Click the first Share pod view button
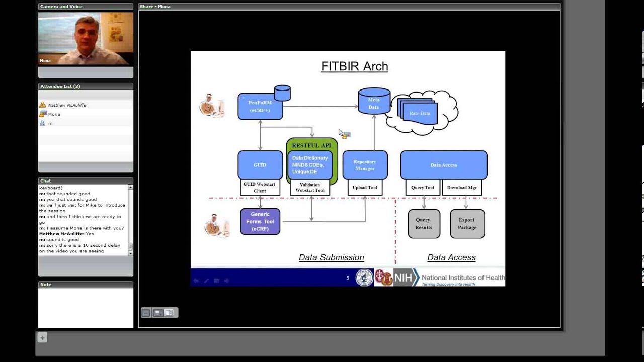The width and height of the screenshot is (644, 362). pos(146,313)
